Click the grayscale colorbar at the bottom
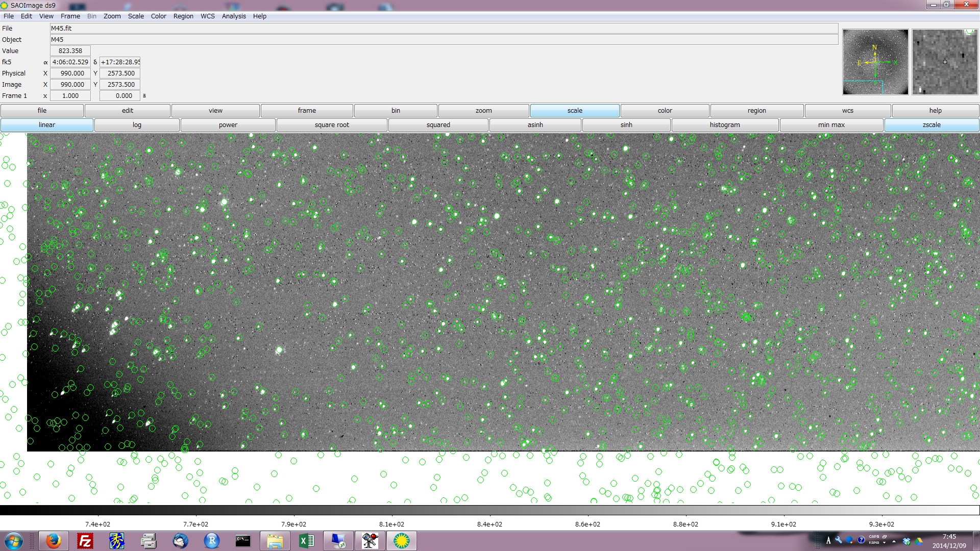Image resolution: width=980 pixels, height=551 pixels. [x=490, y=510]
